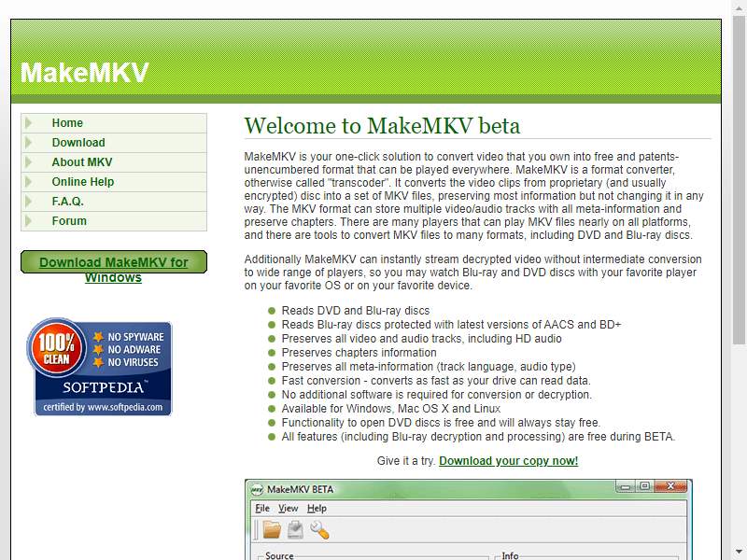Click the arrow bullet beside Download
This screenshot has width=747, height=560.
tap(29, 143)
